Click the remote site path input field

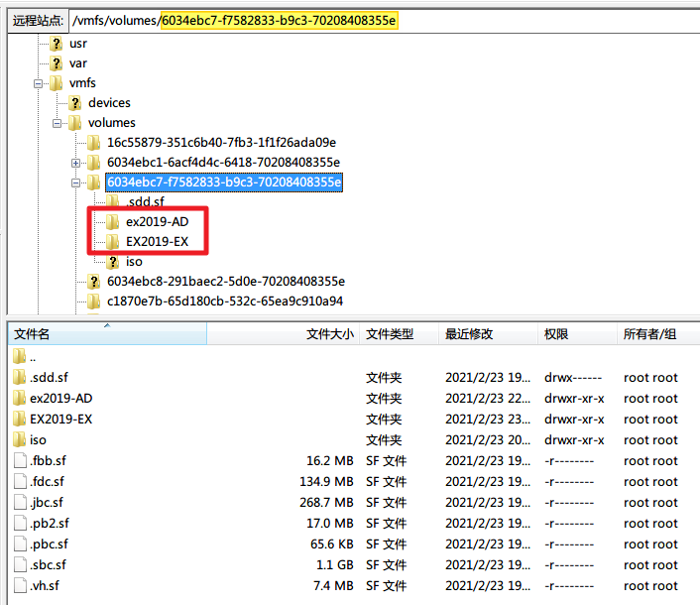(x=384, y=21)
